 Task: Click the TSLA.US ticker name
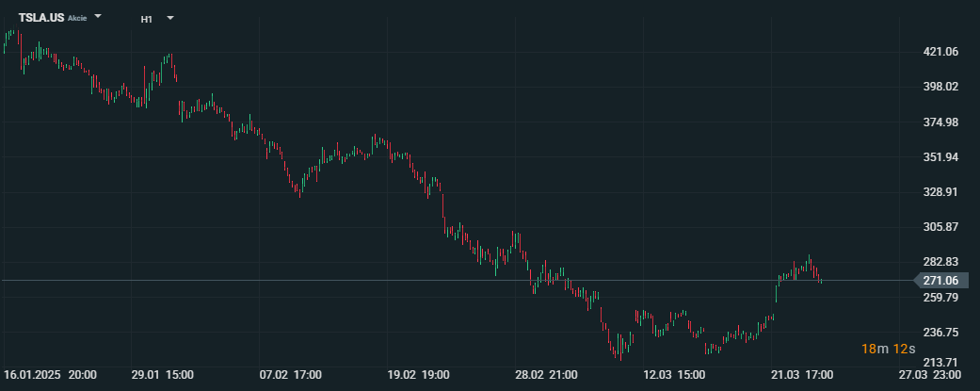41,18
